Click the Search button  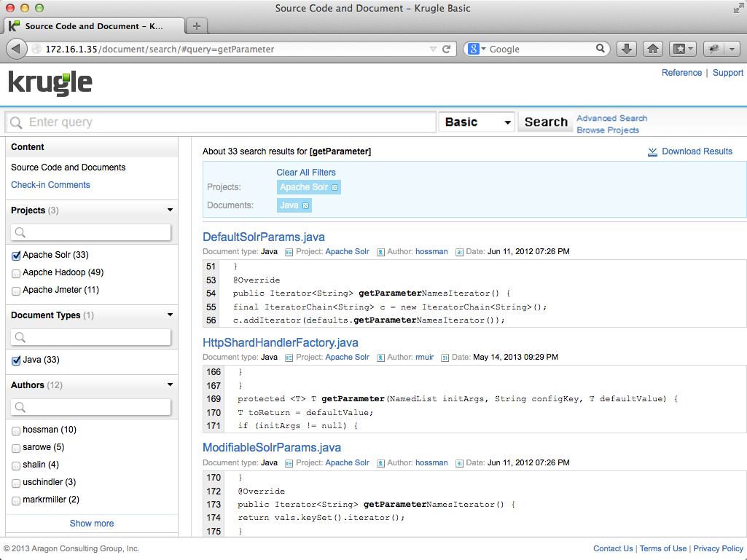(546, 122)
